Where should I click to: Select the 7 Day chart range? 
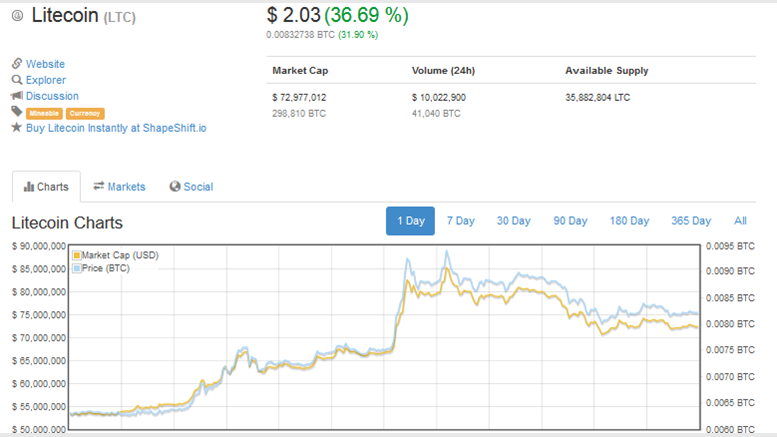(460, 221)
